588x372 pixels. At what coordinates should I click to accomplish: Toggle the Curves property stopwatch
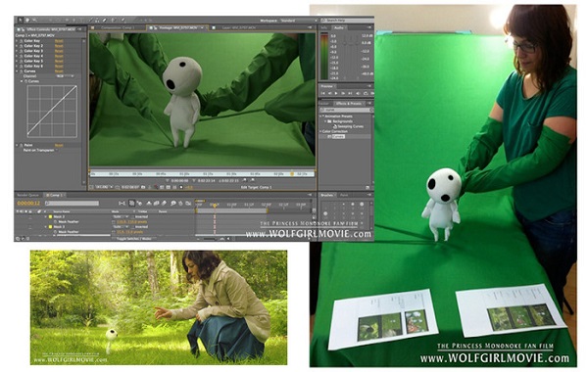26,81
